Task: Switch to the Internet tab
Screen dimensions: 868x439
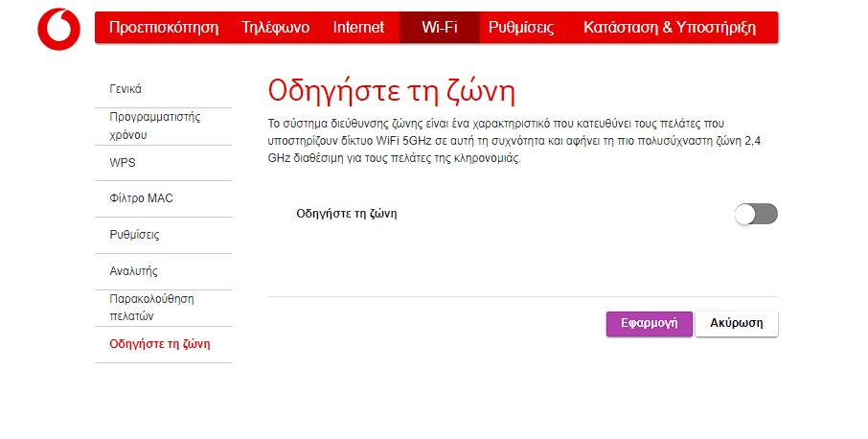Action: click(x=358, y=27)
